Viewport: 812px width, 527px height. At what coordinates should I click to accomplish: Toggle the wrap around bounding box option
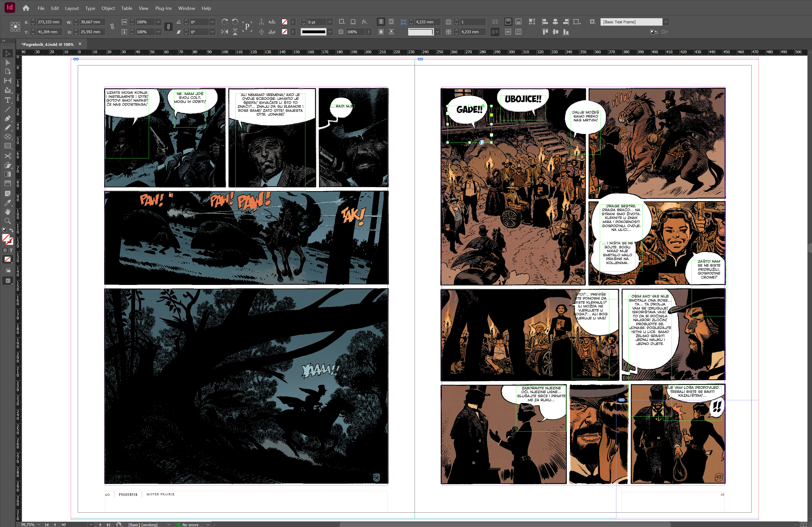(x=391, y=22)
